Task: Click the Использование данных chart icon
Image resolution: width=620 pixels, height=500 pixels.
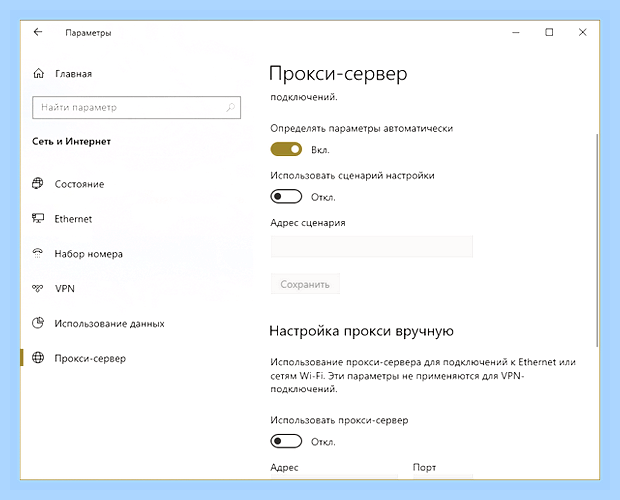Action: tap(38, 323)
